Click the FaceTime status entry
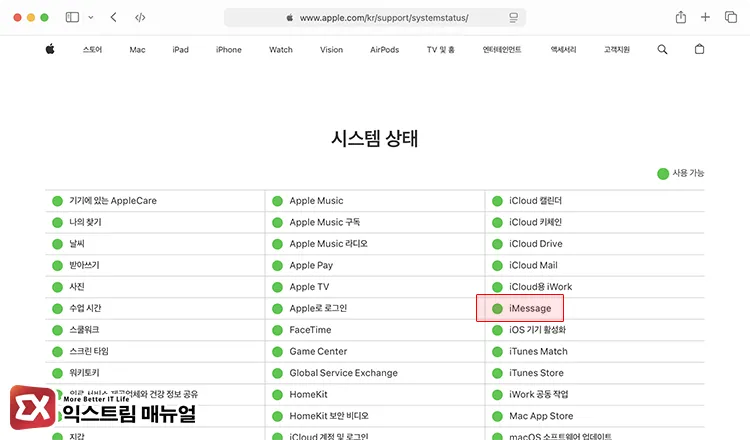Image resolution: width=750 pixels, height=440 pixels. (x=310, y=330)
